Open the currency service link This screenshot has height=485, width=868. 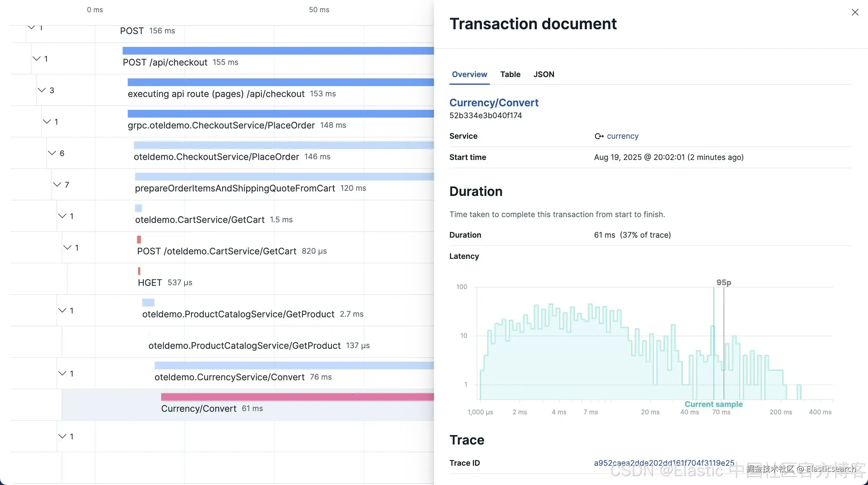[622, 136]
